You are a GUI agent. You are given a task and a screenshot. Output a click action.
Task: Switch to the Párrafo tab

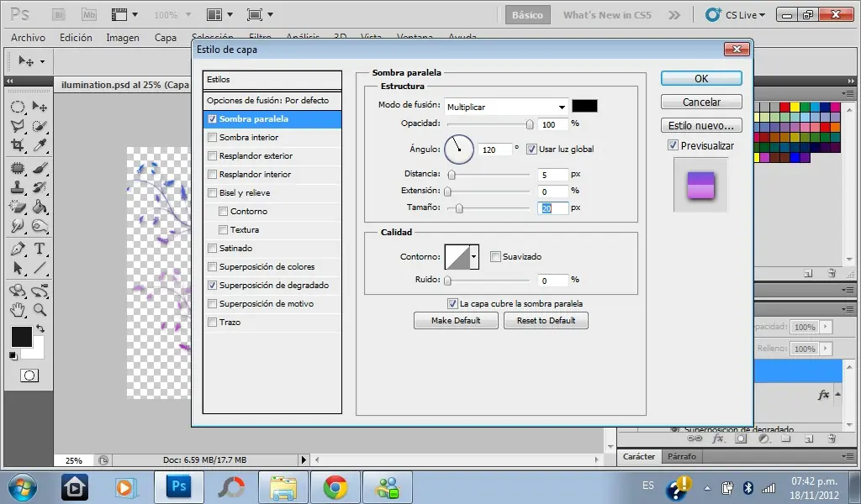click(x=681, y=457)
